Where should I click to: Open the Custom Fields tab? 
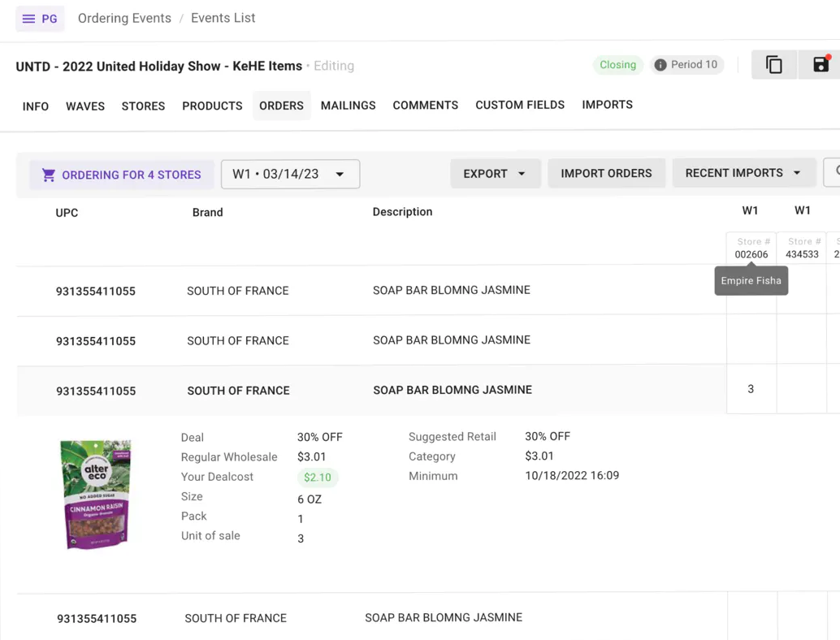[x=520, y=105]
